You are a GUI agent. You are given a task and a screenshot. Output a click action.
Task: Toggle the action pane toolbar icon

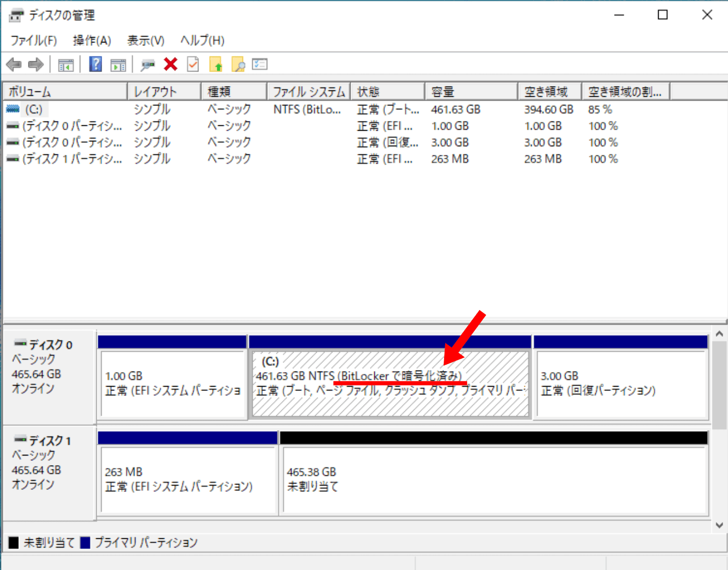tap(118, 65)
